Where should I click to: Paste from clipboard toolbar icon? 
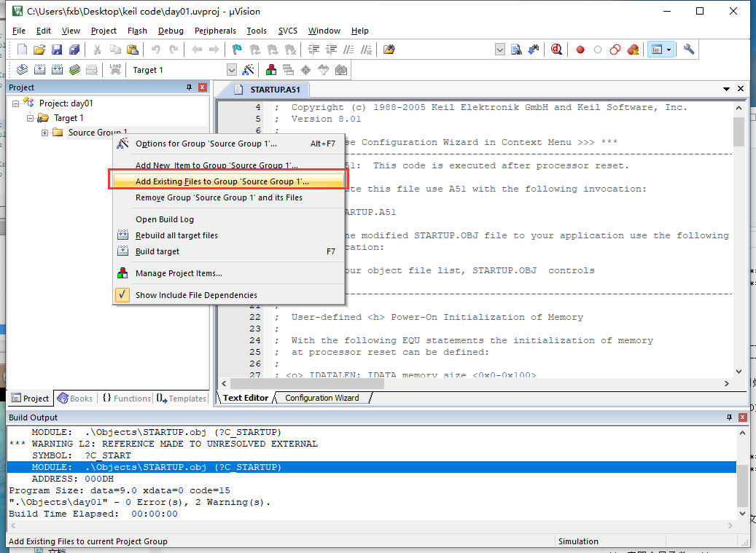pyautogui.click(x=132, y=50)
